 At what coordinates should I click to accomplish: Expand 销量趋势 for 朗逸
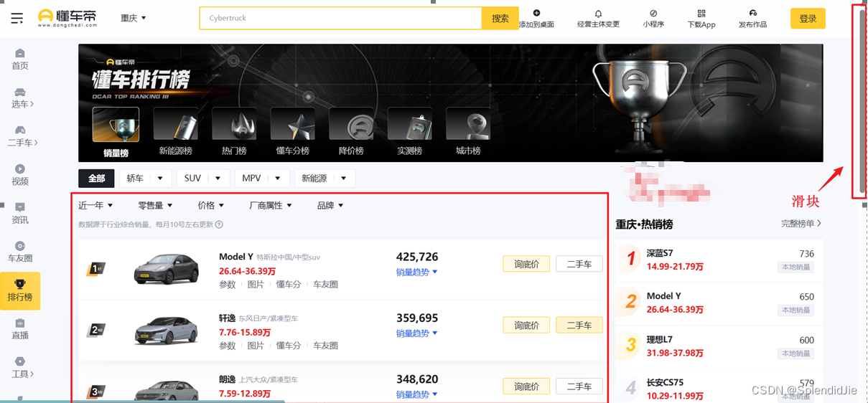coord(417,394)
